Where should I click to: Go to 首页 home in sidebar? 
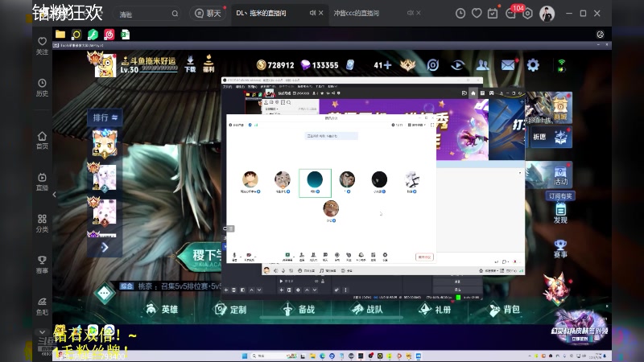tap(42, 140)
